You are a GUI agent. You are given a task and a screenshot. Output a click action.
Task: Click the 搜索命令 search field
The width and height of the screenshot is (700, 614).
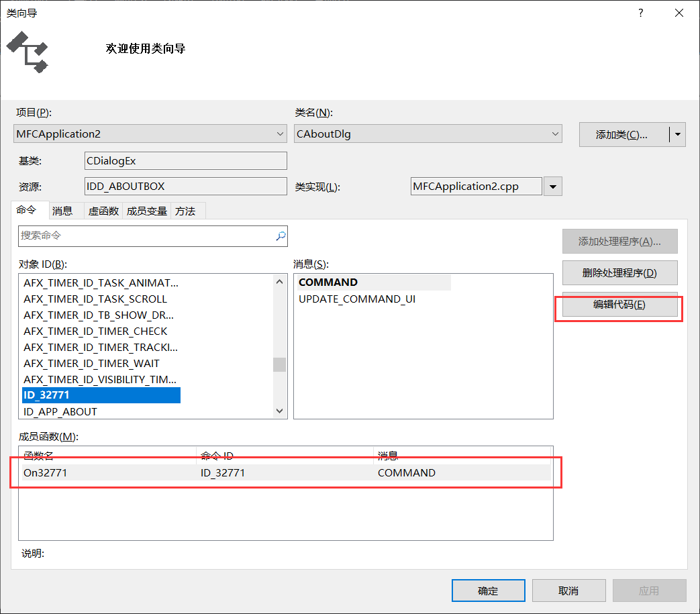(152, 236)
